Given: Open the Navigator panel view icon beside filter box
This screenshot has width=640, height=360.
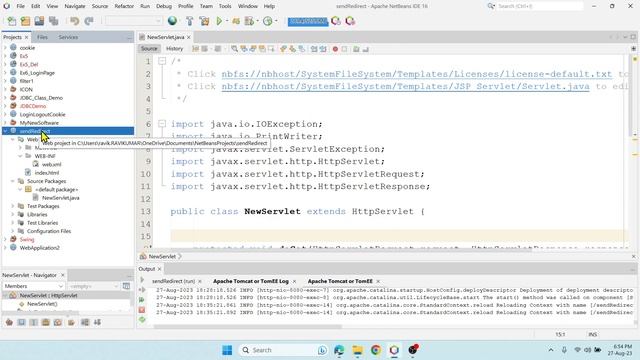Looking at the screenshot, I should [x=126, y=286].
